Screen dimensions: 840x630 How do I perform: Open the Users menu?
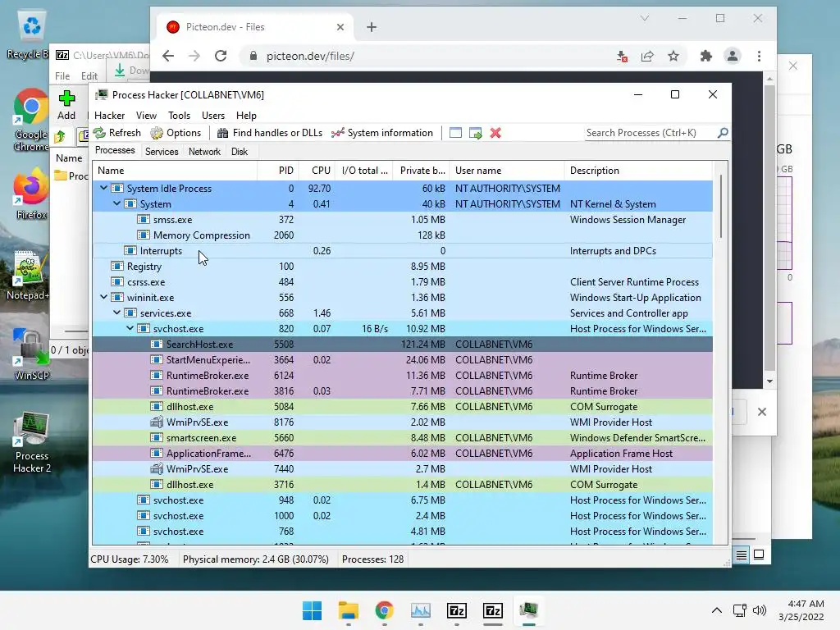pos(213,115)
